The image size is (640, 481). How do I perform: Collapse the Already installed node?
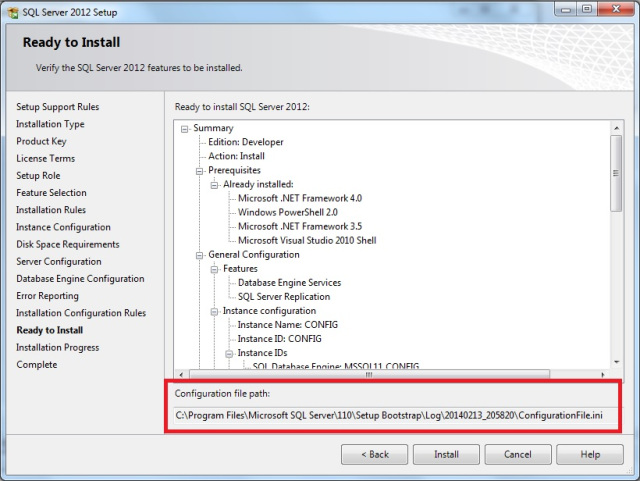(x=214, y=185)
